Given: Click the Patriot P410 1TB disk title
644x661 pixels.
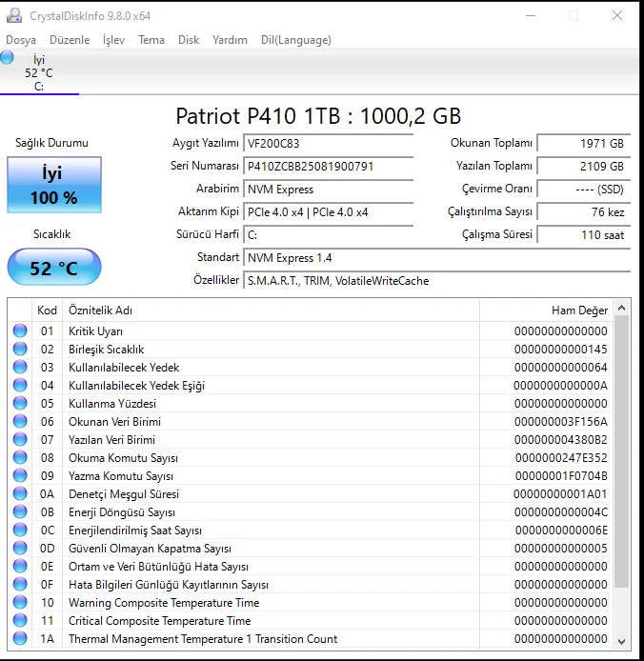Looking at the screenshot, I should point(318,116).
